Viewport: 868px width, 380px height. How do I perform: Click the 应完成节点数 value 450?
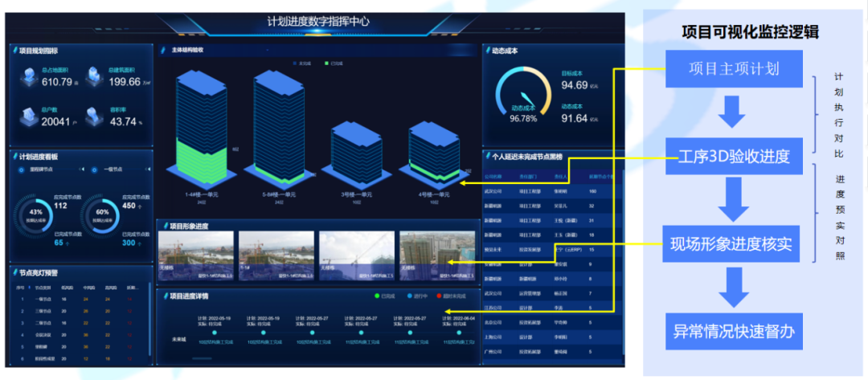click(x=129, y=206)
